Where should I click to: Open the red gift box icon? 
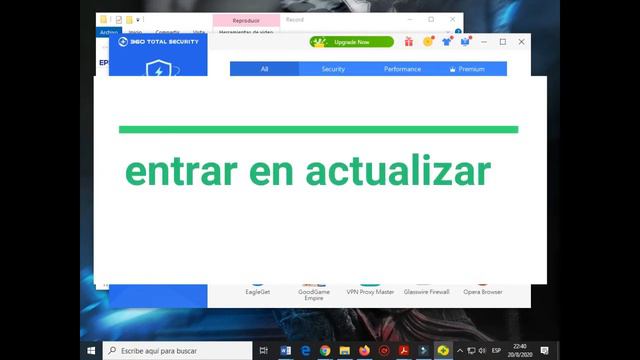pyautogui.click(x=409, y=42)
